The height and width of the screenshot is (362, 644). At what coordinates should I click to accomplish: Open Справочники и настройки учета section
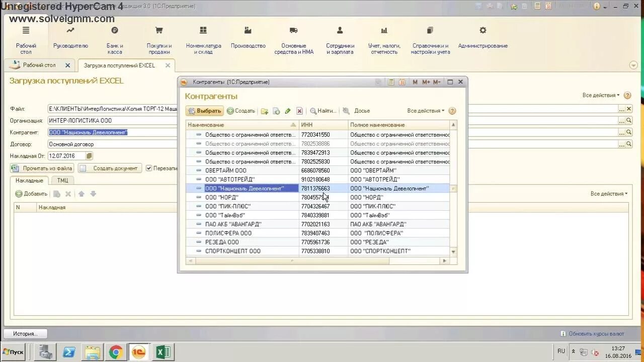point(430,41)
